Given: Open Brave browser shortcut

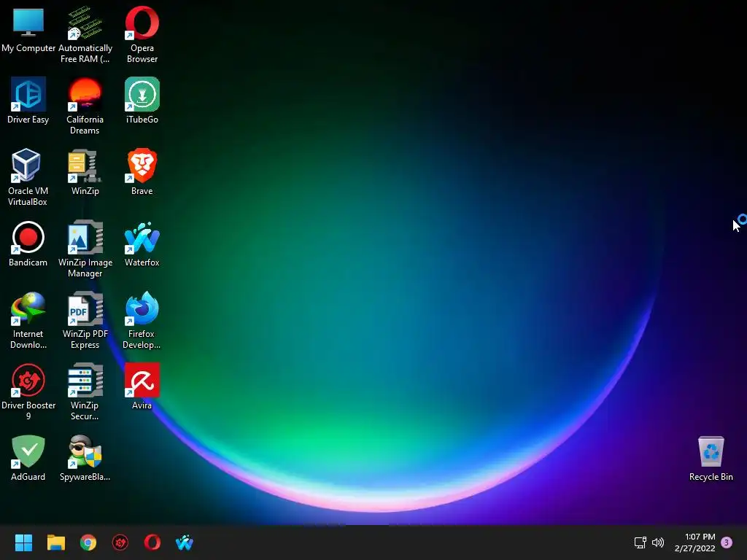Looking at the screenshot, I should click(x=142, y=172).
